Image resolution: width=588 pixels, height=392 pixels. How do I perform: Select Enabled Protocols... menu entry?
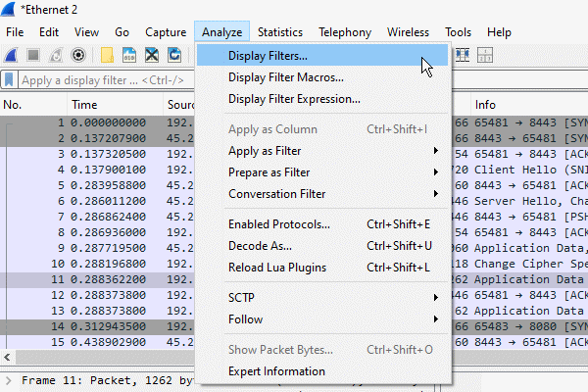(322, 224)
